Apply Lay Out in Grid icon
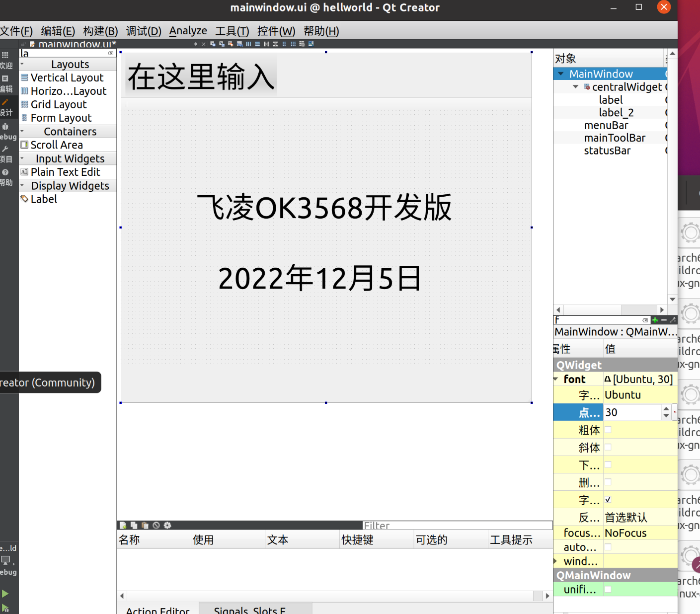 pyautogui.click(x=293, y=44)
